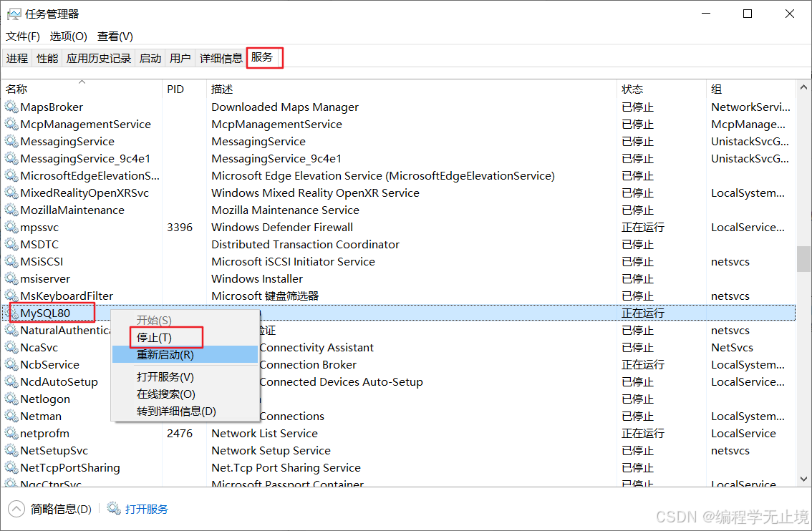Select the 服务 tab
This screenshot has height=531, width=812.
coord(262,57)
